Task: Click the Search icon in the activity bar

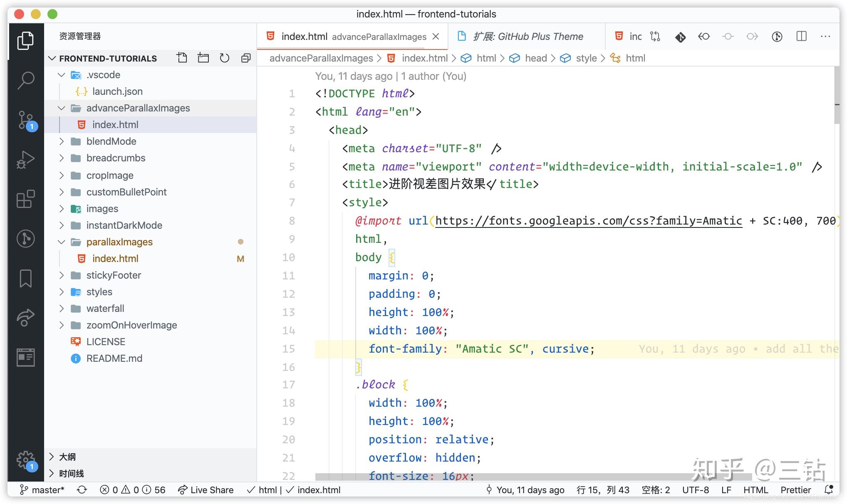Action: tap(26, 79)
